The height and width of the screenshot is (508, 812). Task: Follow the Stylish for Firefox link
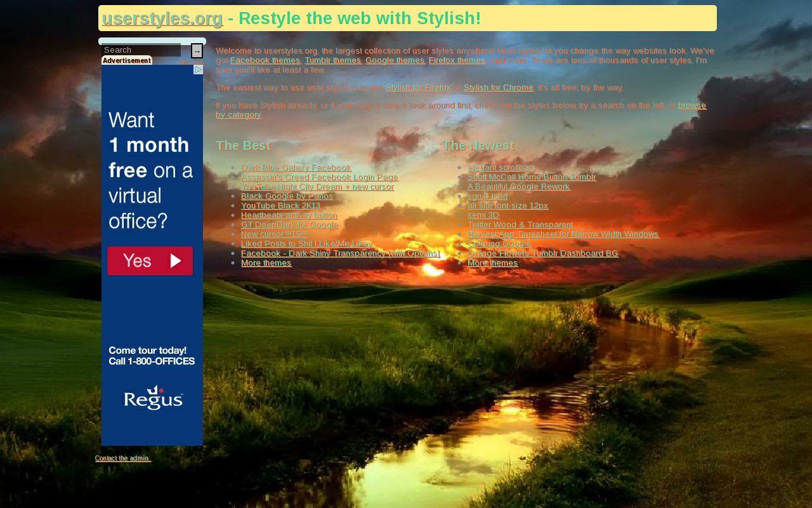click(419, 88)
